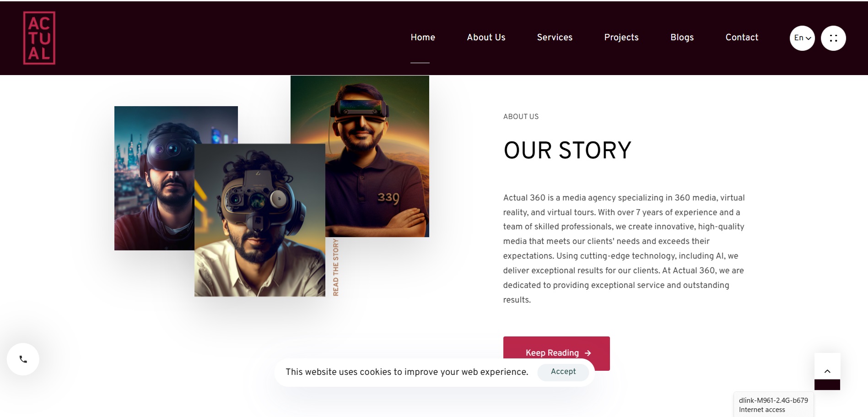Screen dimensions: 868x417
Task: Open the About Us menu item
Action: coord(486,38)
